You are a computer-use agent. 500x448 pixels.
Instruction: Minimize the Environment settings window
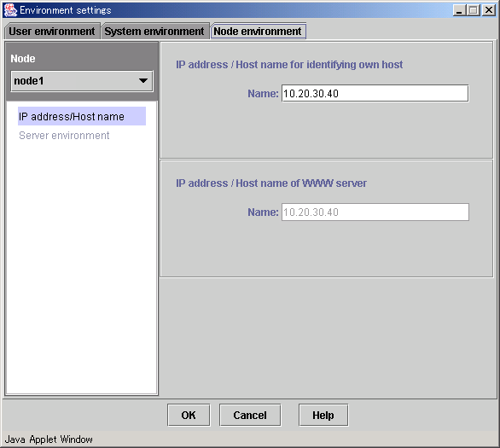click(x=459, y=10)
